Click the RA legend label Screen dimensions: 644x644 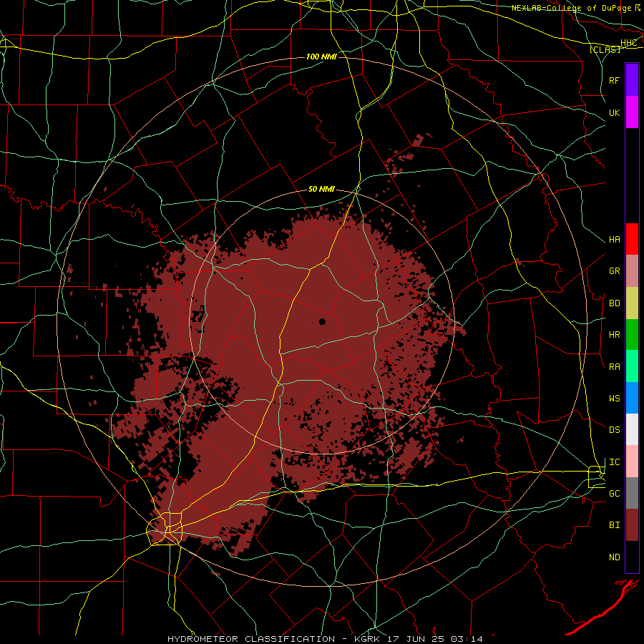coord(614,367)
